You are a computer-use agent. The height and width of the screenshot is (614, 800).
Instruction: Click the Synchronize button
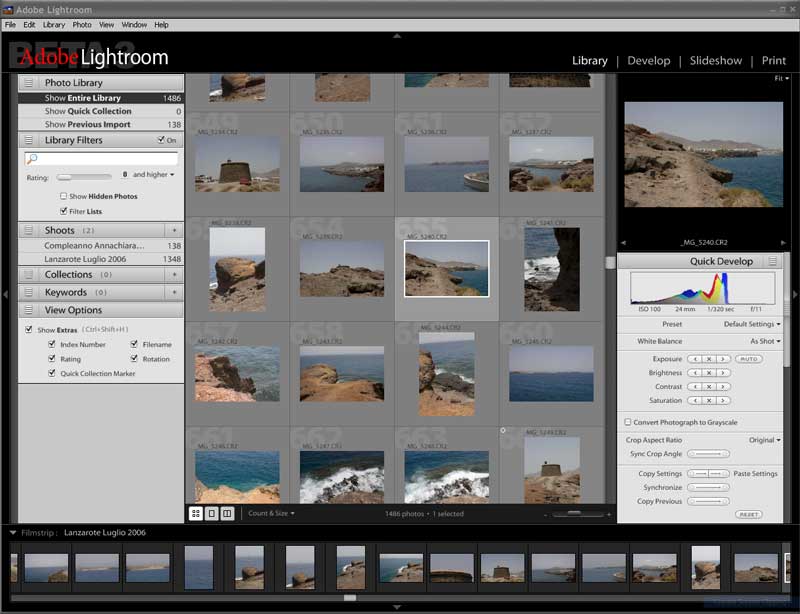tap(709, 487)
